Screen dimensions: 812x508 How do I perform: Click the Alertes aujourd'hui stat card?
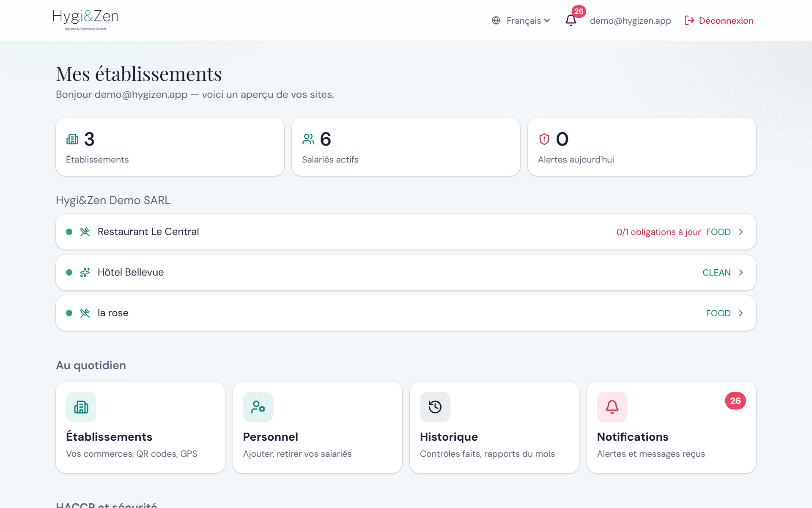point(642,146)
